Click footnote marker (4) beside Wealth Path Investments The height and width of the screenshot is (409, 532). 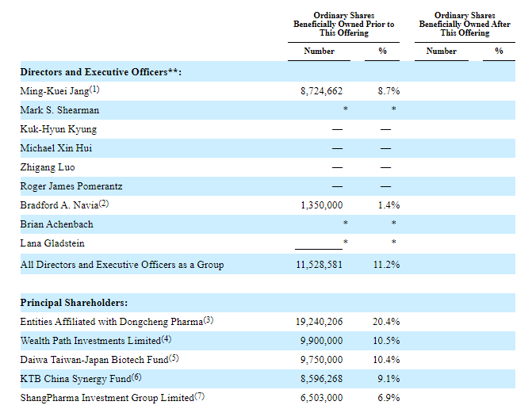(166, 339)
